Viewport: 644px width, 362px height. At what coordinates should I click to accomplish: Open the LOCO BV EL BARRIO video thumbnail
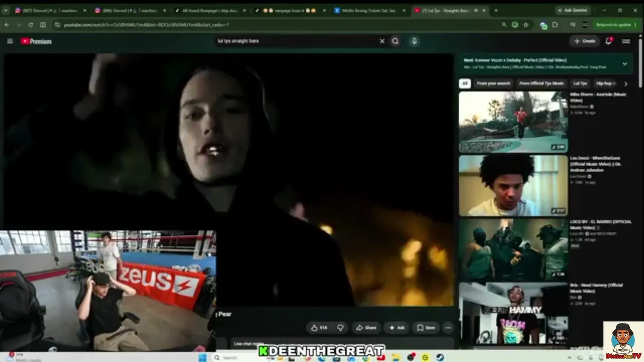(x=513, y=248)
